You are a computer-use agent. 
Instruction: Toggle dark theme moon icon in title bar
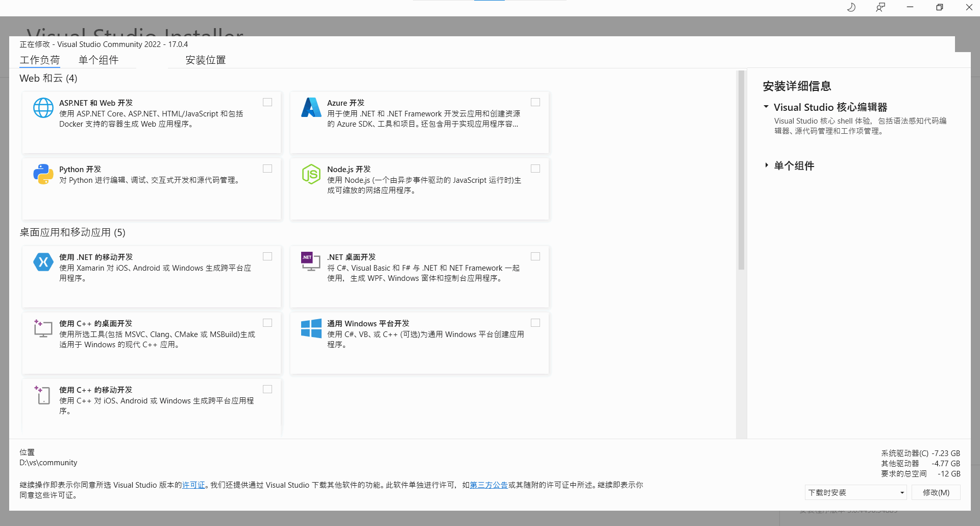[851, 7]
